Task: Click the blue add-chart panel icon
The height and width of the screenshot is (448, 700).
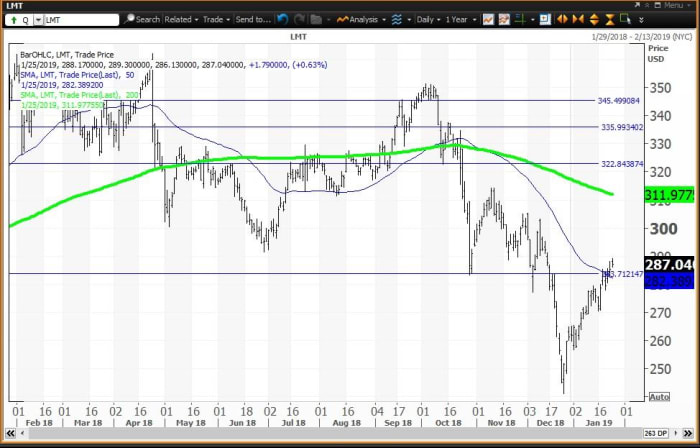Action: [x=545, y=19]
